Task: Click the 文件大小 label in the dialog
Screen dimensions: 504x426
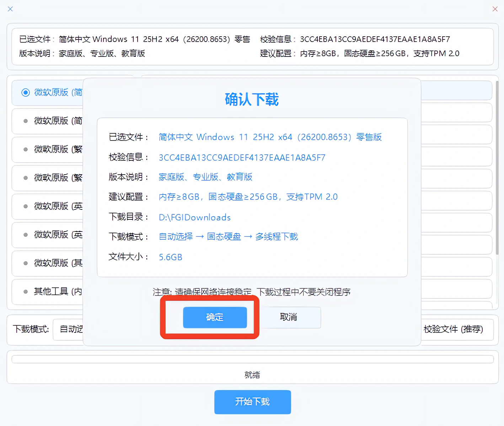Action: [128, 256]
